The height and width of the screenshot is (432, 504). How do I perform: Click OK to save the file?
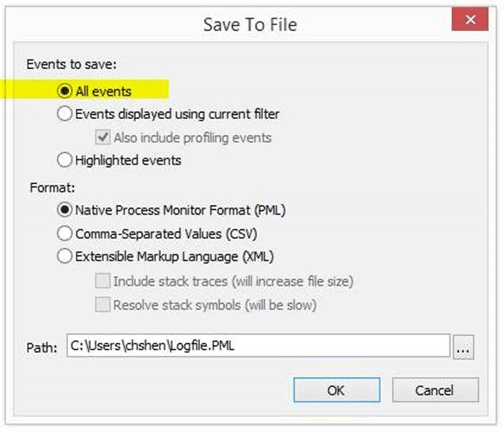[x=337, y=390]
